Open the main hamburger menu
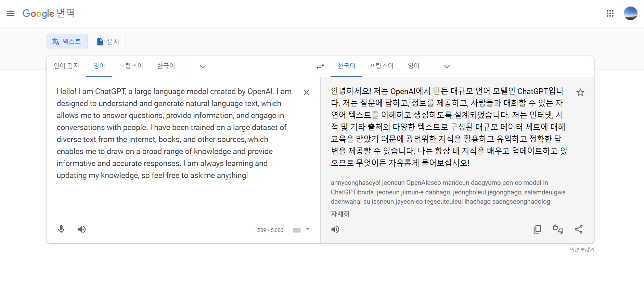 coord(11,13)
